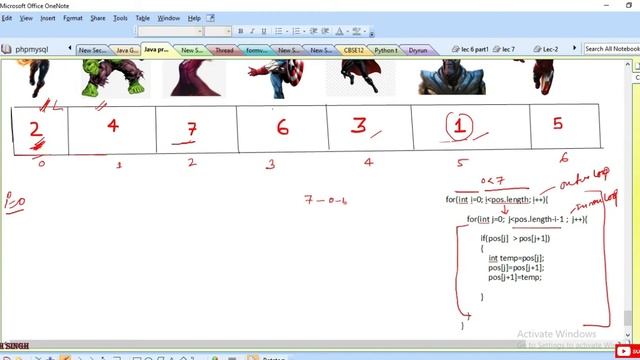Click the Search All Notebooks field

(x=612, y=49)
